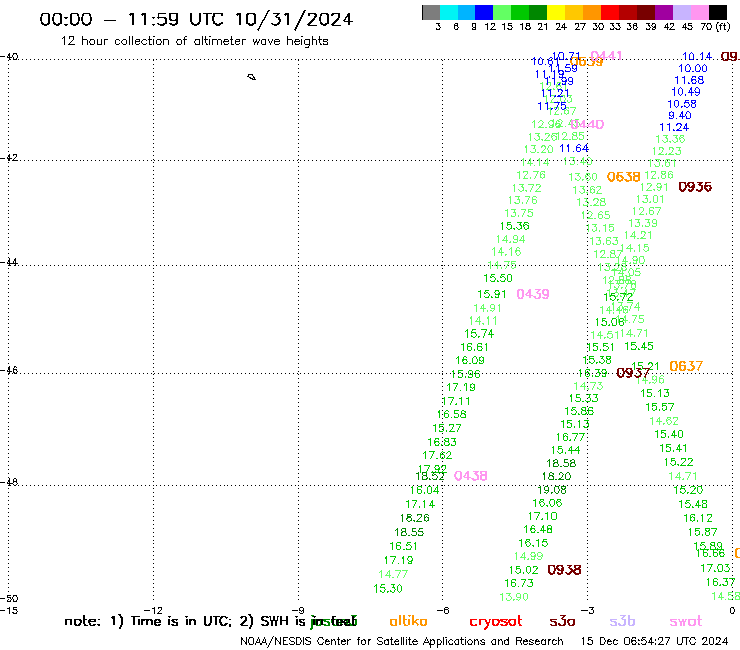Screen dimensions: 740x650
Task: Click the NOAA/NESDIS Center attribution text
Action: tap(402, 642)
